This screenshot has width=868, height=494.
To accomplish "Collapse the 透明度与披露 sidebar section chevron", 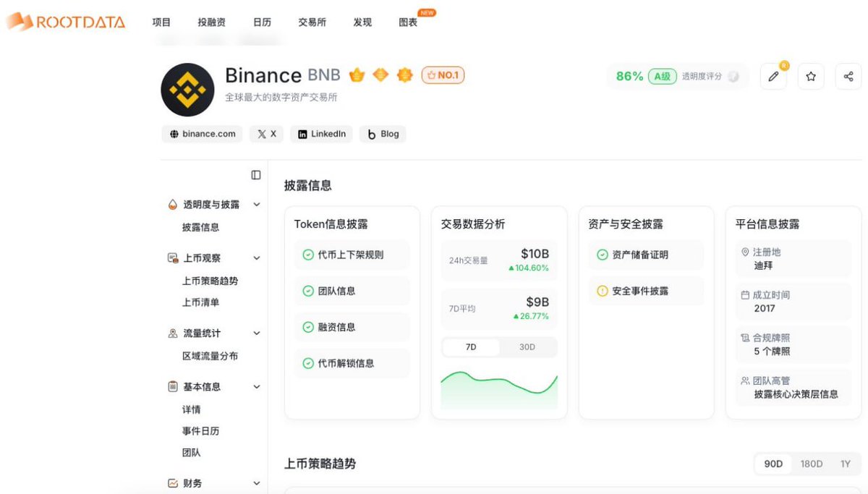I will (257, 205).
